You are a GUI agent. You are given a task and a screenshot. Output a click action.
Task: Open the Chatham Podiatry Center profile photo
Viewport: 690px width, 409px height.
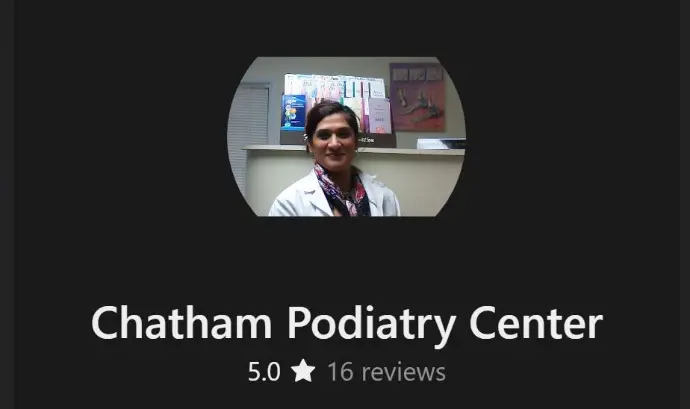click(346, 136)
